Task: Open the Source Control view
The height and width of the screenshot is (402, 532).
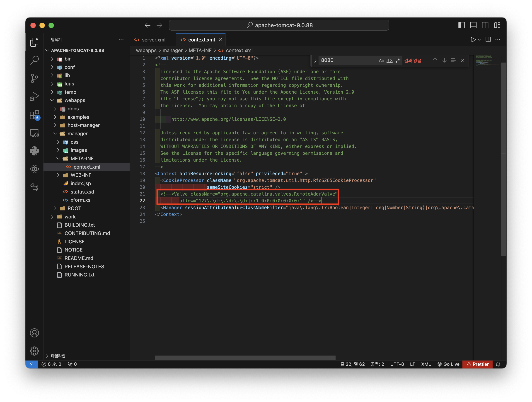Action: pyautogui.click(x=34, y=78)
